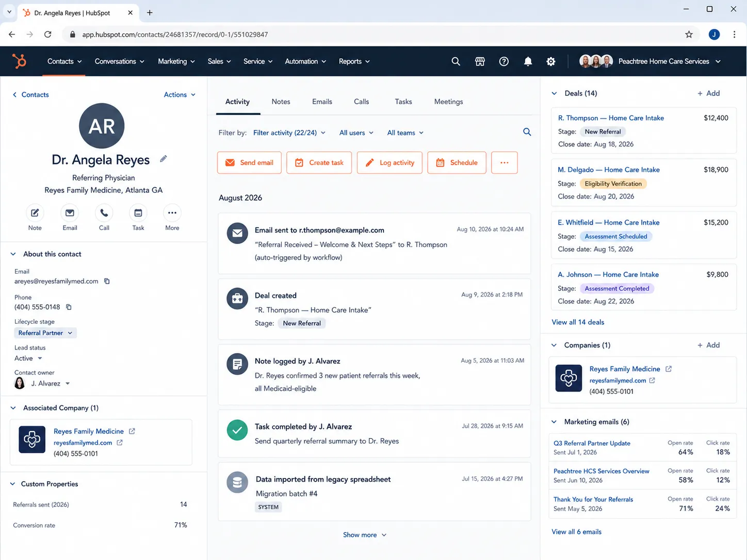
Task: Click the Schedule button
Action: [x=457, y=162]
